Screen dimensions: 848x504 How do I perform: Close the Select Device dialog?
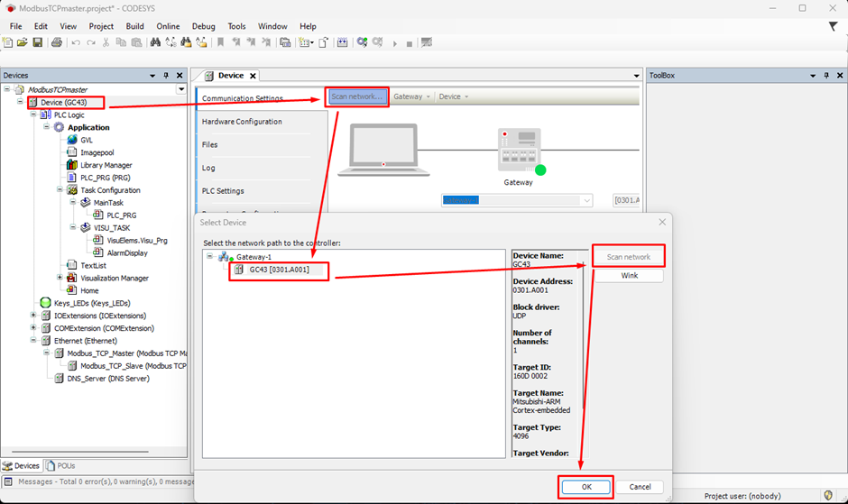point(662,223)
